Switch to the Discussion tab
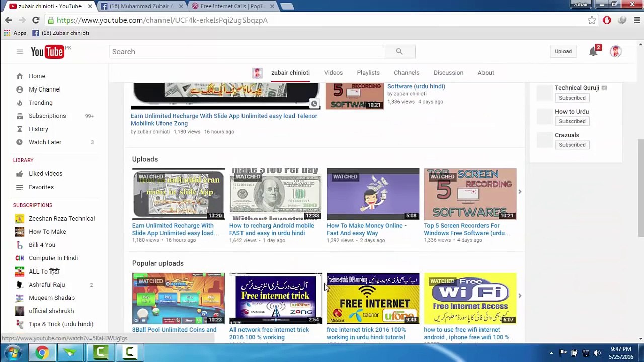 (x=448, y=73)
